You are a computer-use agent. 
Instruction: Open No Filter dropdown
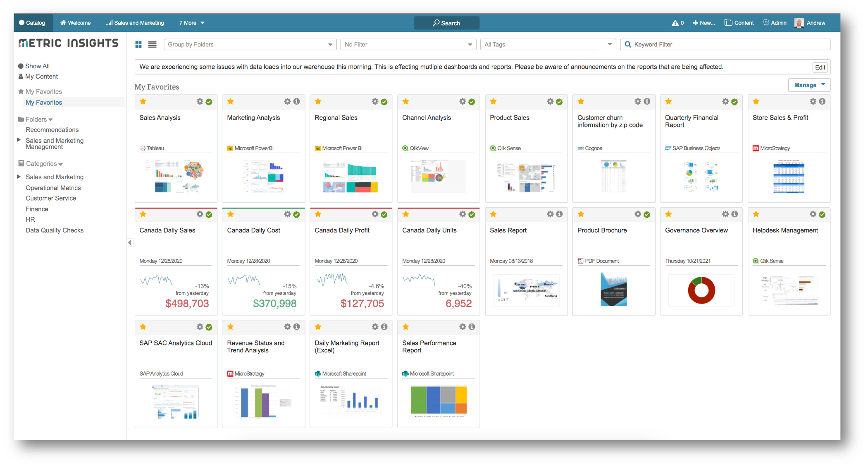[x=408, y=45]
